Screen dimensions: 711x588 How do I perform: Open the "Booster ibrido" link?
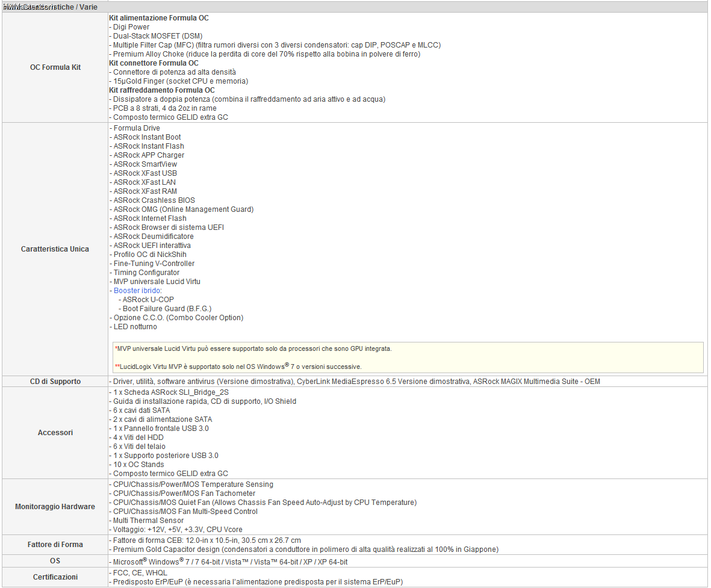tap(137, 291)
